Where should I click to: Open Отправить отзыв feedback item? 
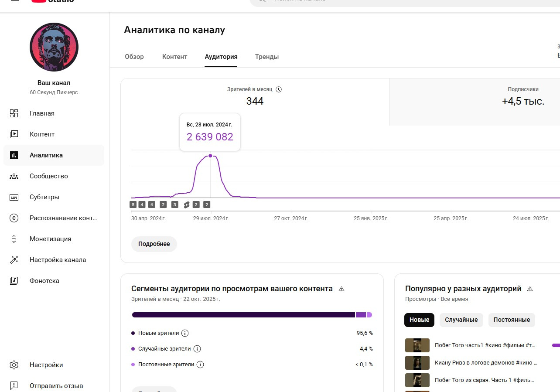pyautogui.click(x=56, y=386)
